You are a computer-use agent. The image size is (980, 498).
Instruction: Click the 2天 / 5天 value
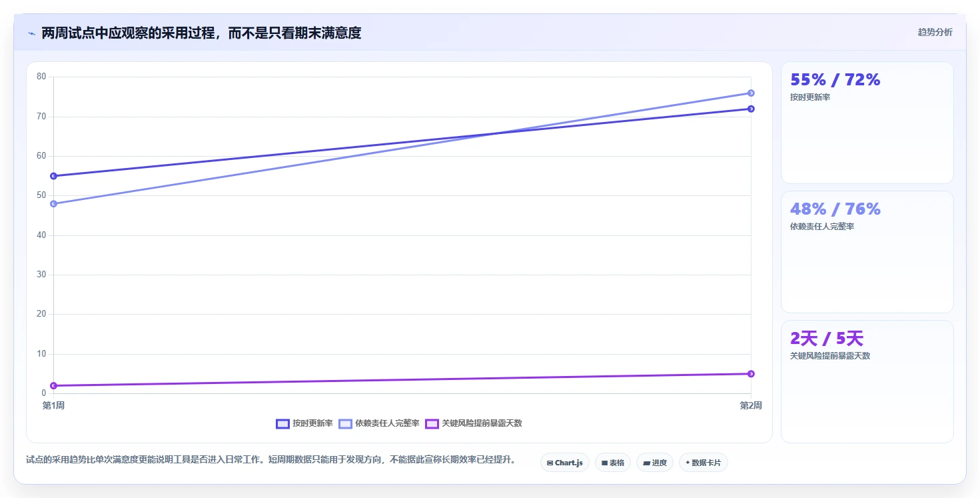click(827, 338)
